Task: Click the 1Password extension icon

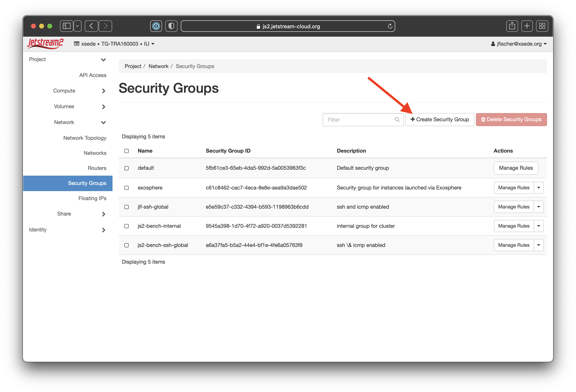Action: [156, 26]
